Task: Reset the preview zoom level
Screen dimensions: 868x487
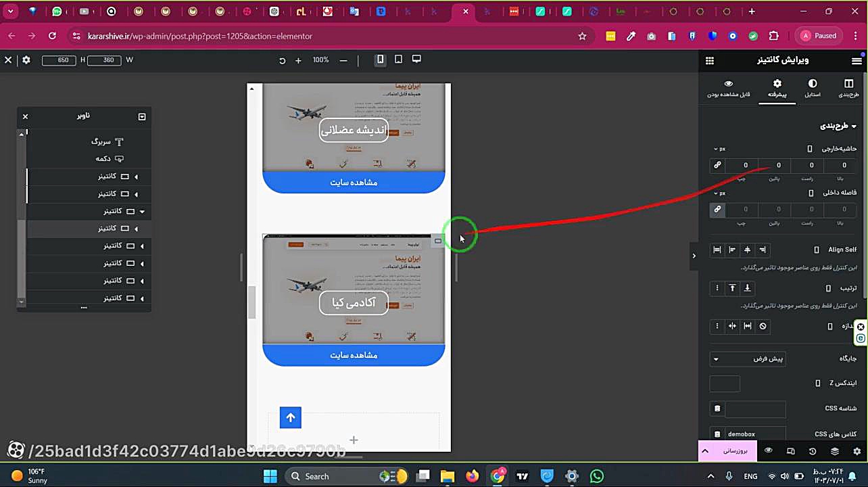Action: [x=282, y=60]
